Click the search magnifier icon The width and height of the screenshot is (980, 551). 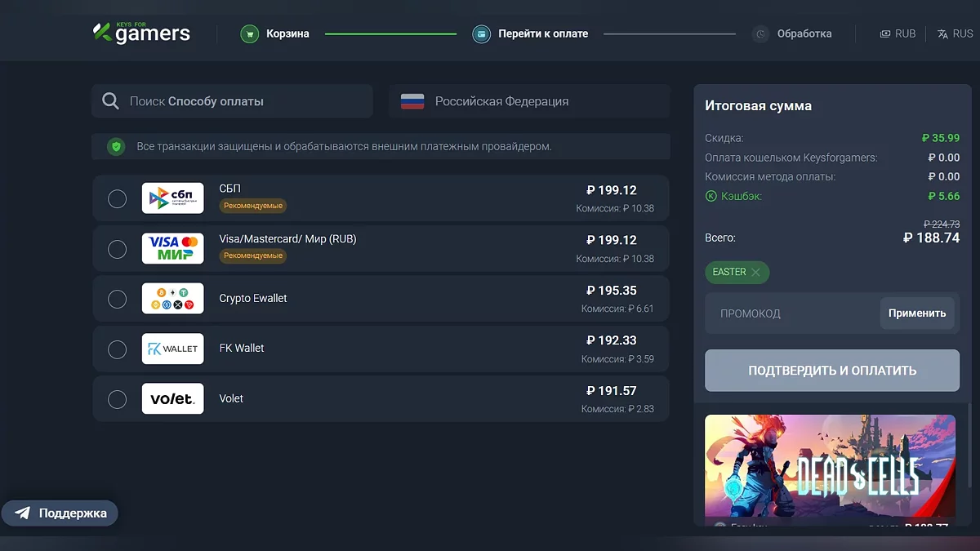point(110,100)
